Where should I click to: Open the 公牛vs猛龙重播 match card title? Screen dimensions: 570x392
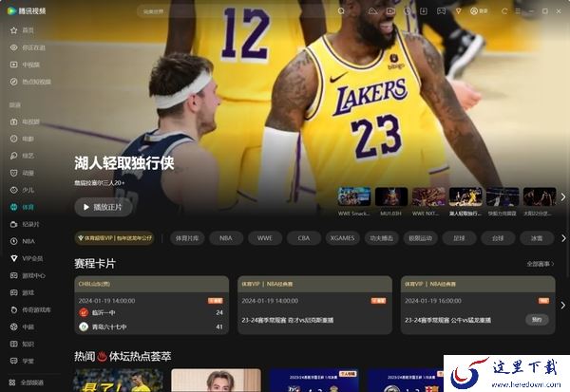pos(447,320)
